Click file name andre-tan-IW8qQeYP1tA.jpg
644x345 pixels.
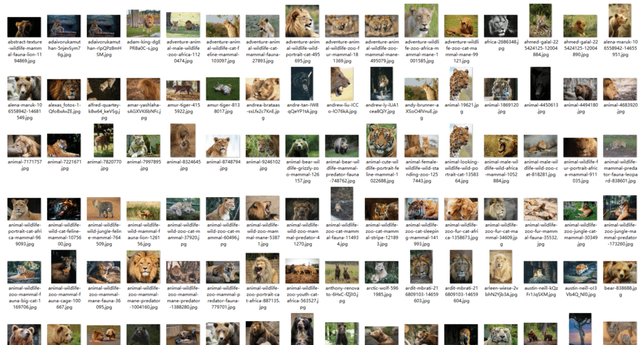pyautogui.click(x=303, y=108)
